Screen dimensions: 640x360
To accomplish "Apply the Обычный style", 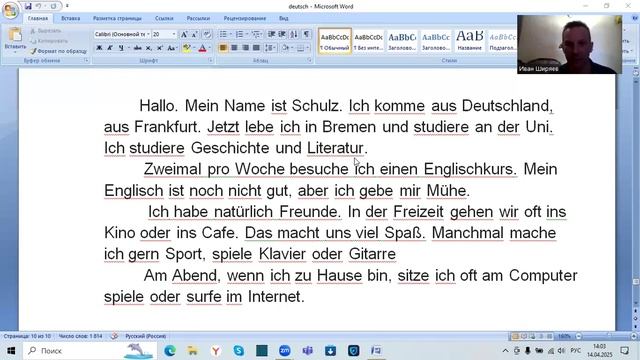I will 335,41.
